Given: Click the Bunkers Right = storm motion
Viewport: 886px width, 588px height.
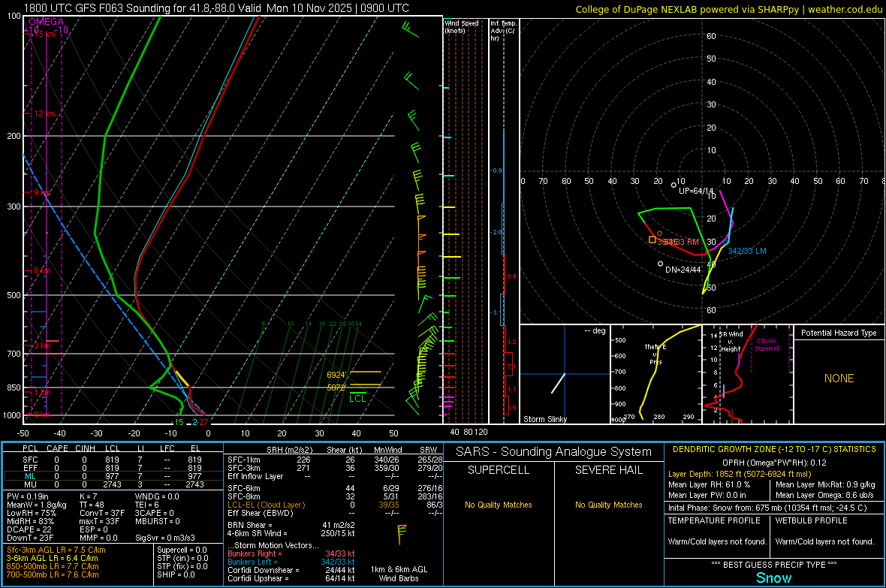Looking at the screenshot, I should 291,553.
